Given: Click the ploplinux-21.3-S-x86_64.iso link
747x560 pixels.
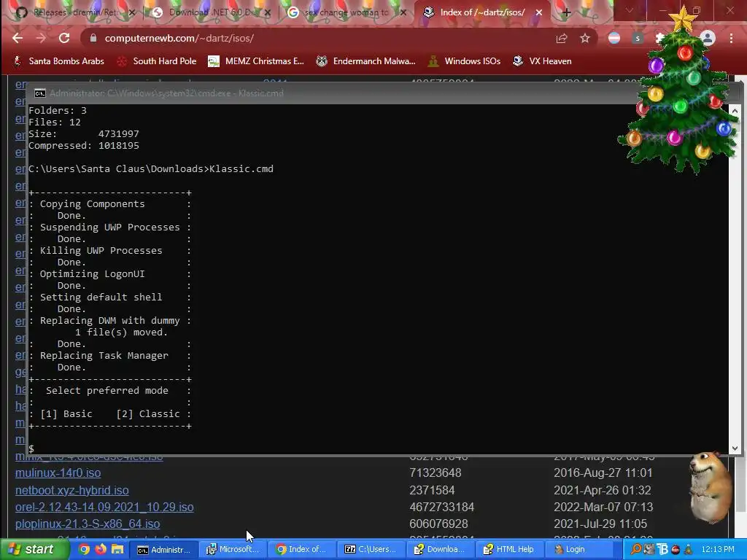Looking at the screenshot, I should click(x=88, y=524).
